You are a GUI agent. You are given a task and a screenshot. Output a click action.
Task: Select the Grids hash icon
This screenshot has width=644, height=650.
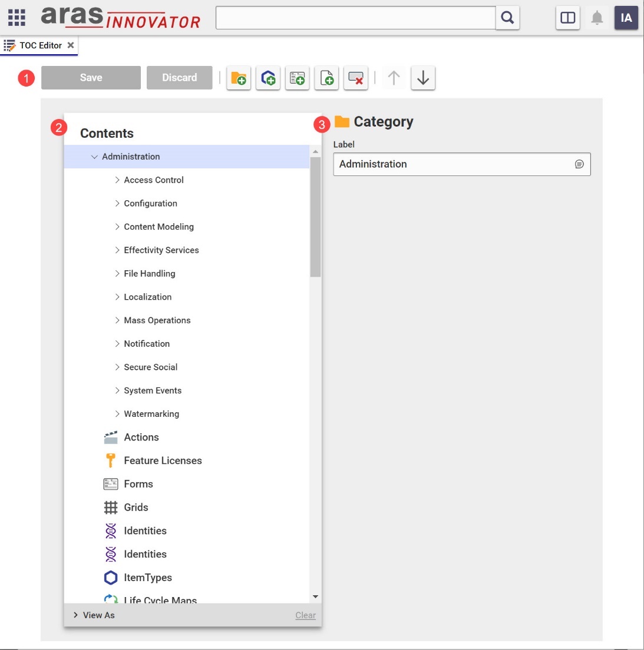coord(111,508)
